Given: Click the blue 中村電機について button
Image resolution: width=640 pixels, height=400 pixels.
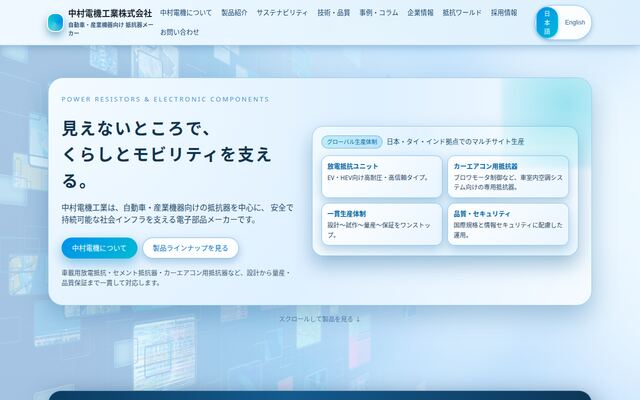Looking at the screenshot, I should (x=99, y=248).
